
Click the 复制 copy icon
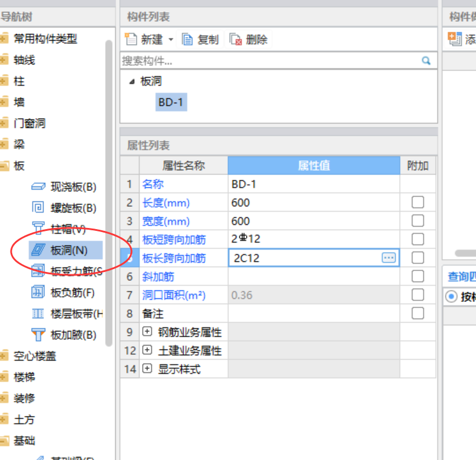[187, 39]
